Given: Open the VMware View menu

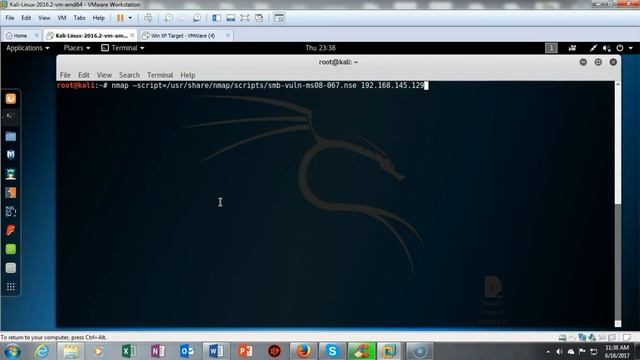Looking at the screenshot, I should pos(44,18).
